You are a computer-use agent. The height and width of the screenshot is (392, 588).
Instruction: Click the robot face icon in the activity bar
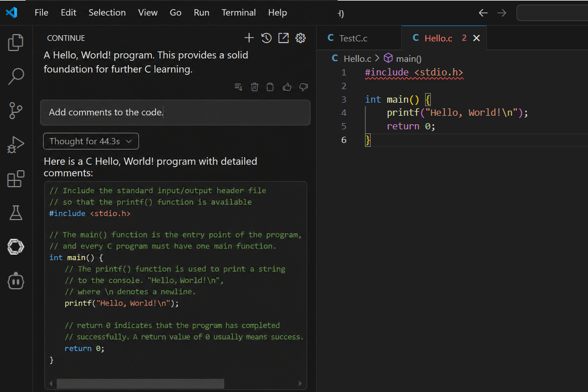click(x=16, y=281)
